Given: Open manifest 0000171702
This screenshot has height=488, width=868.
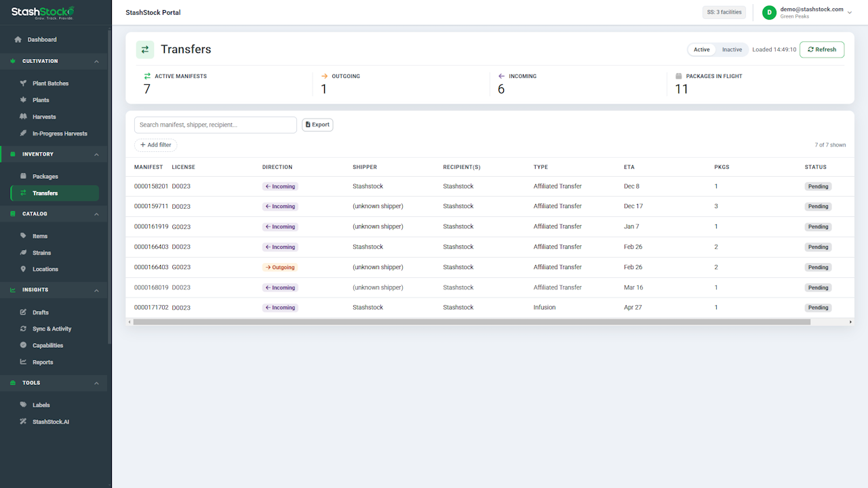Looking at the screenshot, I should pos(151,308).
